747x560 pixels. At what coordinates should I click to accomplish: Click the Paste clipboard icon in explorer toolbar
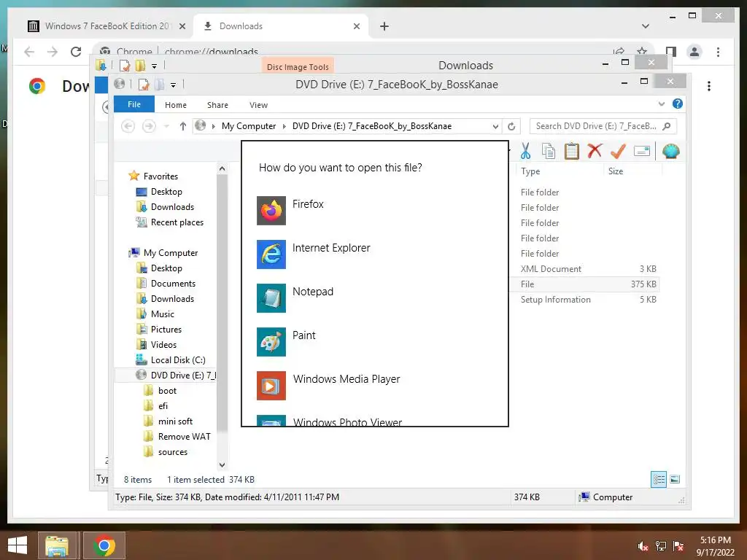coord(572,151)
